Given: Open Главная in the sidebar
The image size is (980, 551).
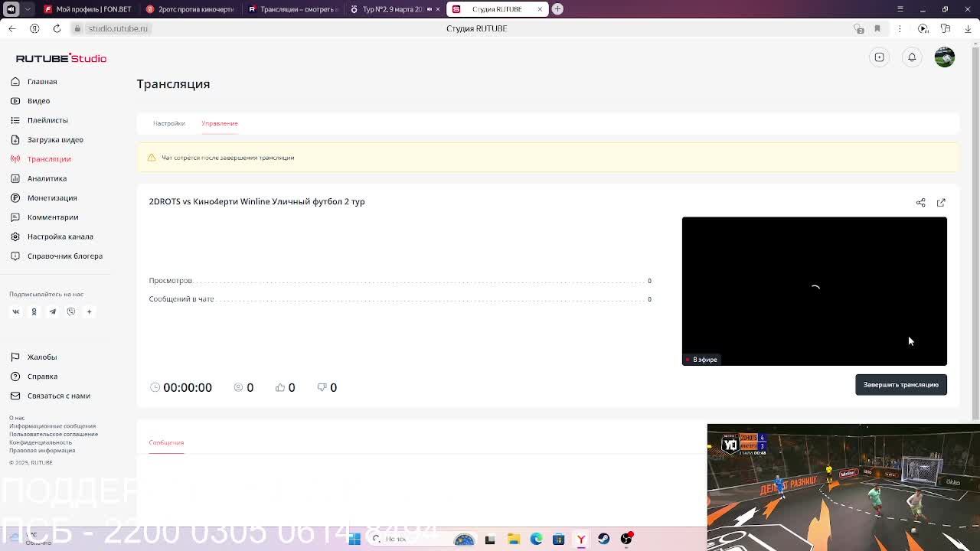Looking at the screenshot, I should [42, 81].
